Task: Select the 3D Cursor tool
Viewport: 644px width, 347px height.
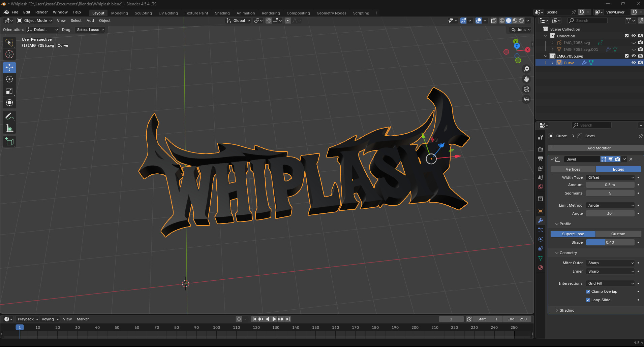Action: click(x=9, y=54)
